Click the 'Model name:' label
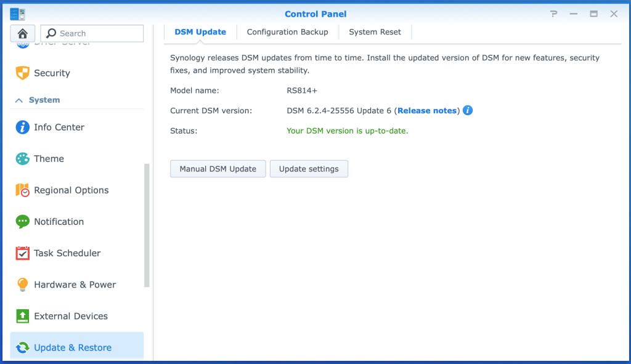Image resolution: width=631 pixels, height=364 pixels. tap(195, 91)
